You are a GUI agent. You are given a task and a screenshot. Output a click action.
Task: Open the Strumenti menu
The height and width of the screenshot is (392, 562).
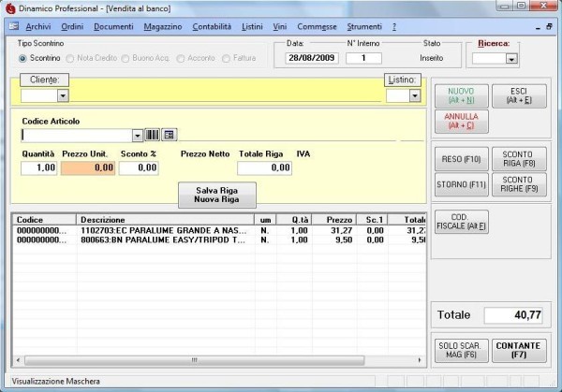pyautogui.click(x=364, y=27)
